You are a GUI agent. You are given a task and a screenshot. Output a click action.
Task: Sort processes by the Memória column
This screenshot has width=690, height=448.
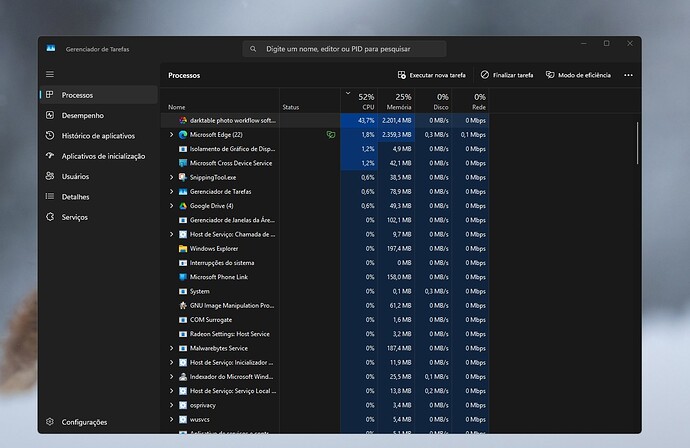(x=397, y=102)
